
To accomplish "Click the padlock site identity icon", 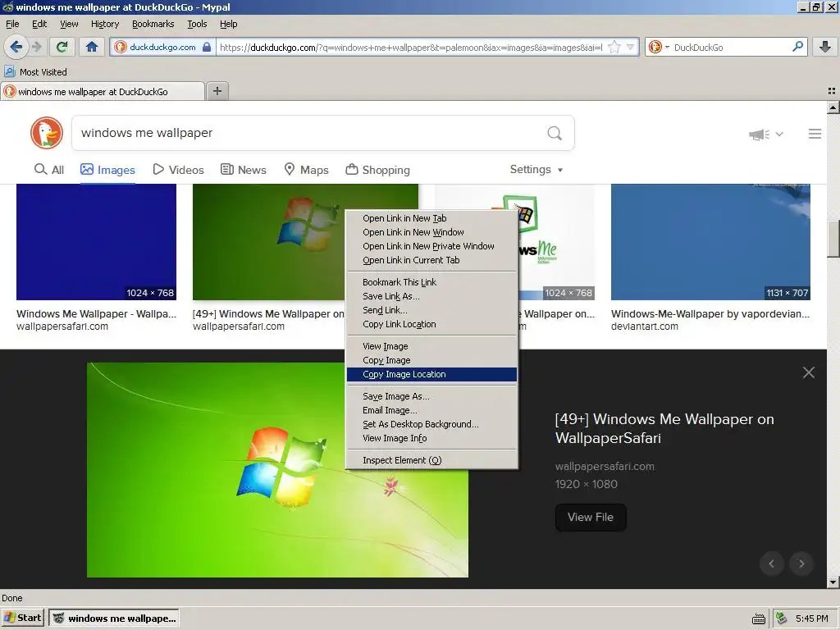I will [x=207, y=47].
